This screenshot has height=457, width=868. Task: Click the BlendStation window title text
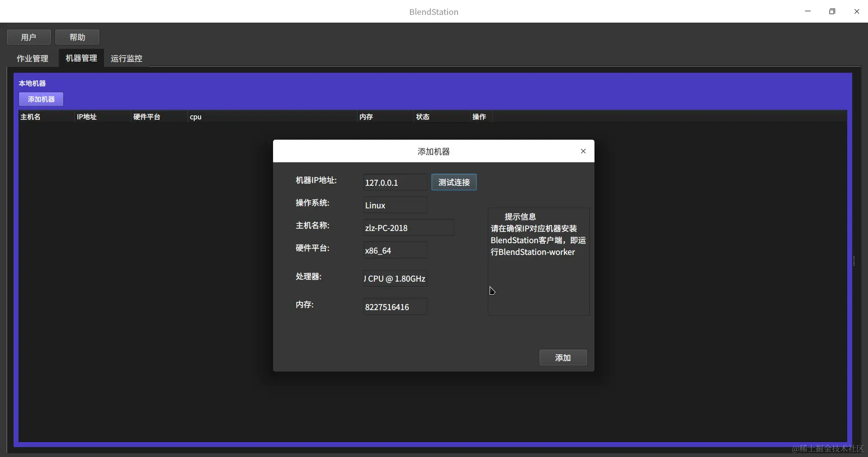pos(434,12)
